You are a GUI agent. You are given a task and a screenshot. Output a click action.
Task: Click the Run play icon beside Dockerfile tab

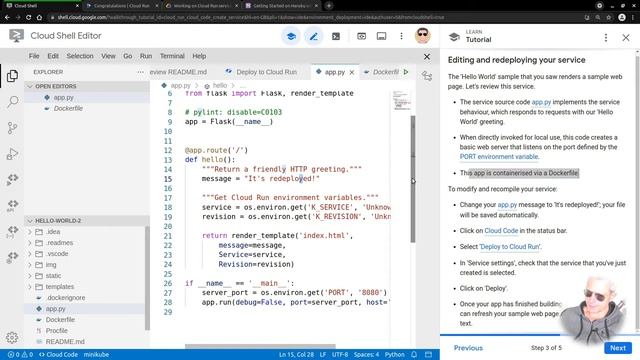(406, 72)
